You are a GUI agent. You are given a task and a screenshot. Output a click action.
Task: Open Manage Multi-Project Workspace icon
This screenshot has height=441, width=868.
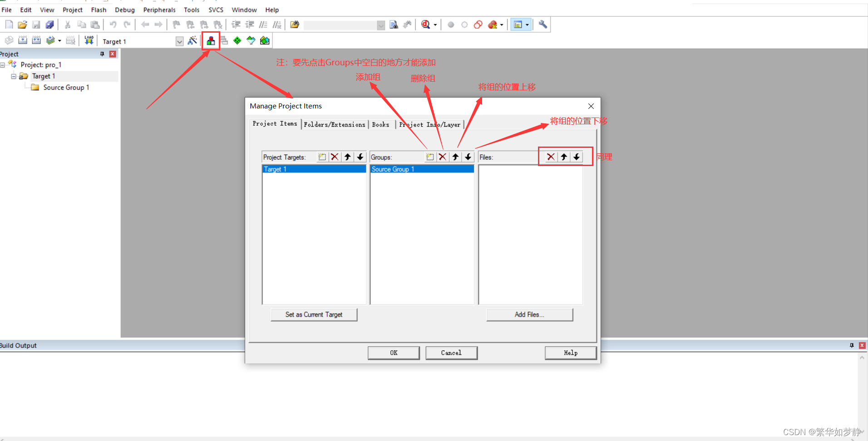(224, 41)
